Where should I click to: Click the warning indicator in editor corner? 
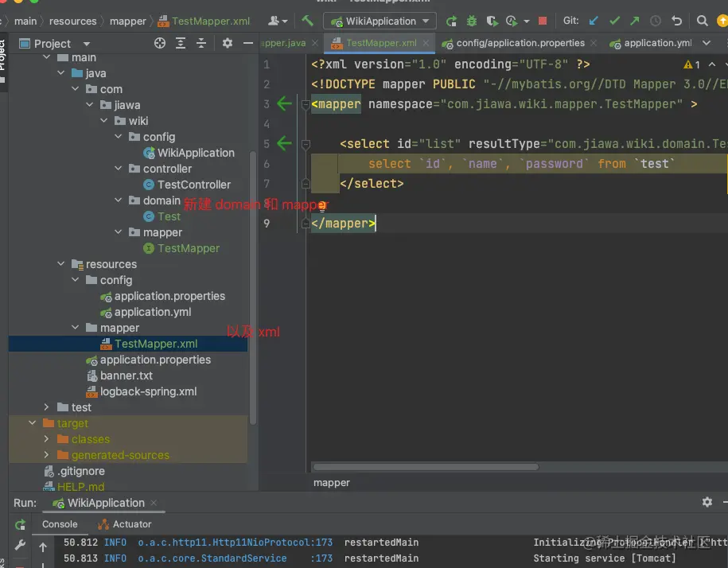(x=691, y=65)
